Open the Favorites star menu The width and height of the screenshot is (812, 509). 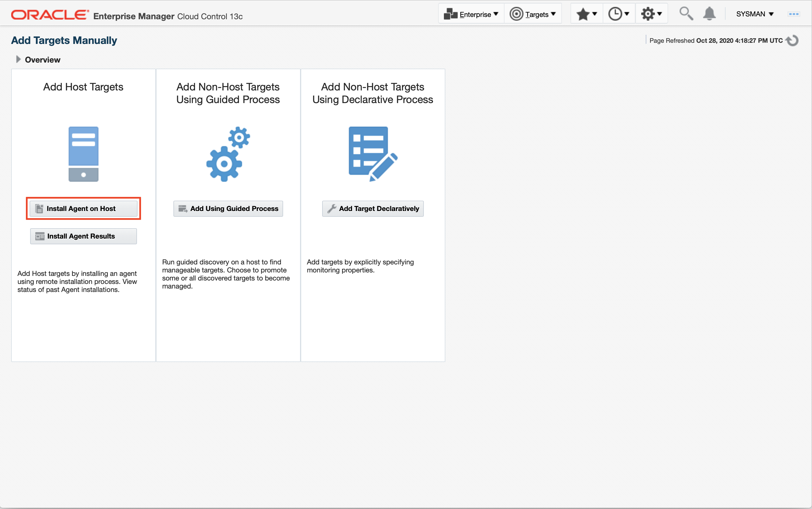[587, 14]
